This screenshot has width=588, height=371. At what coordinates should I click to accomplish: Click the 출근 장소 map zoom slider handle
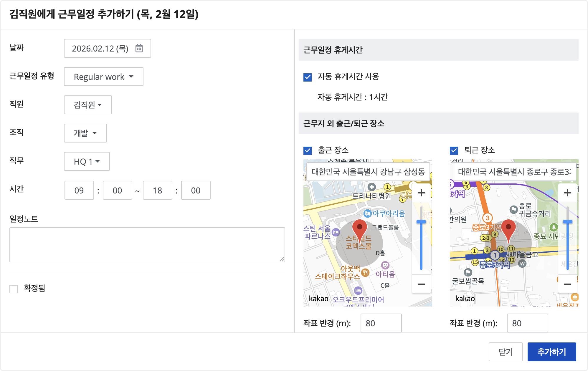coord(421,222)
